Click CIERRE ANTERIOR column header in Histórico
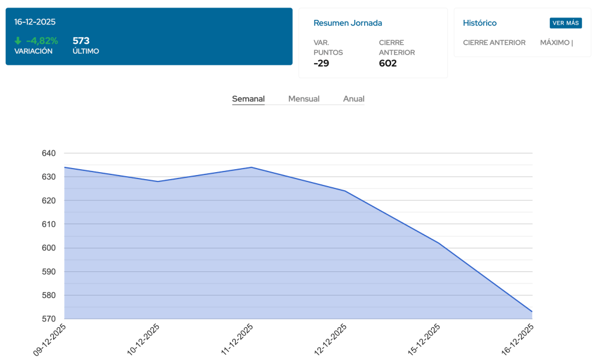 click(494, 43)
